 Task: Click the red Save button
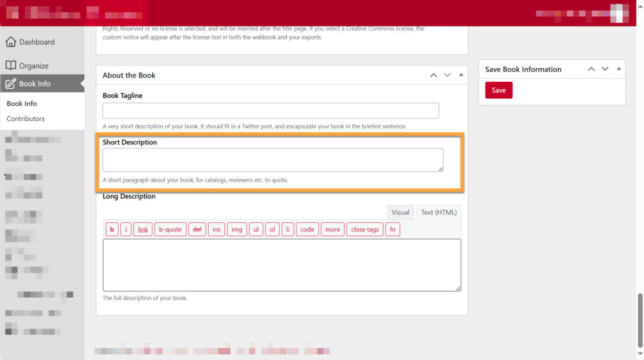click(499, 91)
